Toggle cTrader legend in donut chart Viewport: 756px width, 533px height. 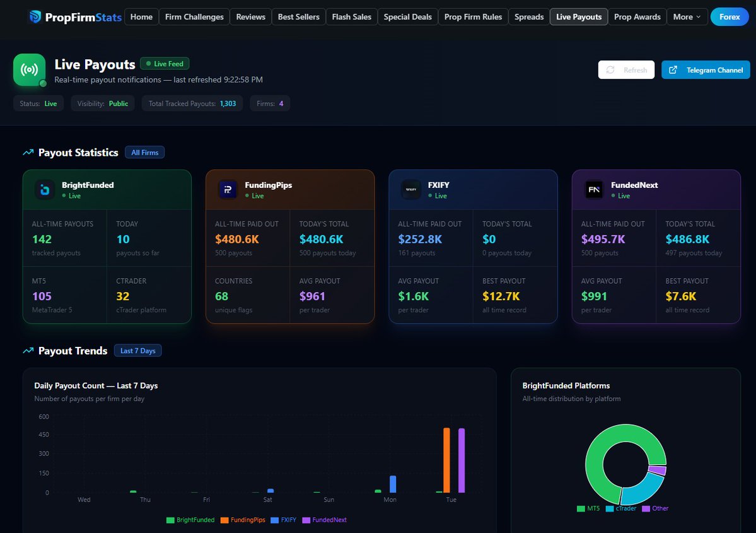click(621, 508)
